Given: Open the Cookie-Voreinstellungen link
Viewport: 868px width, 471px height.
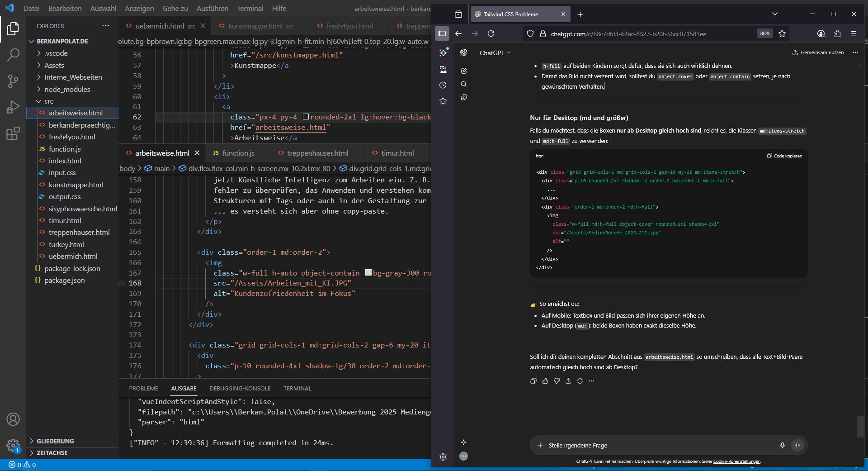Looking at the screenshot, I should click(x=736, y=461).
